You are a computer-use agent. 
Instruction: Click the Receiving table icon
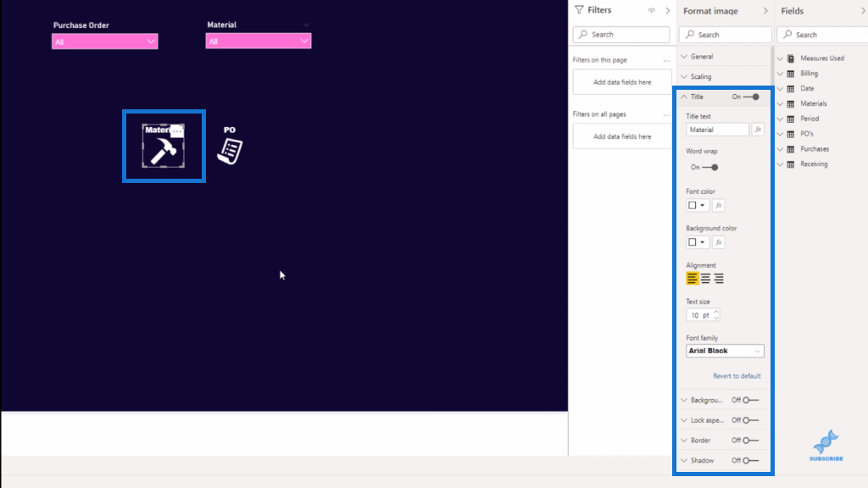[791, 164]
